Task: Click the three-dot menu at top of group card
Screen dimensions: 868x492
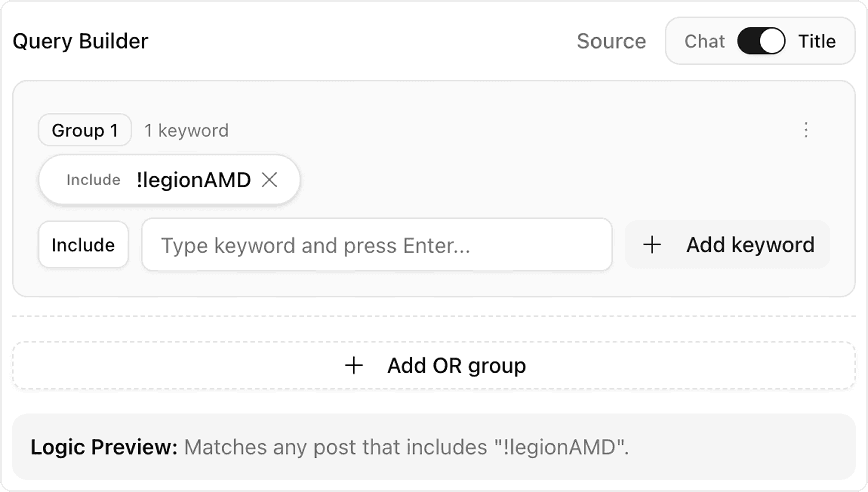Action: coord(806,130)
